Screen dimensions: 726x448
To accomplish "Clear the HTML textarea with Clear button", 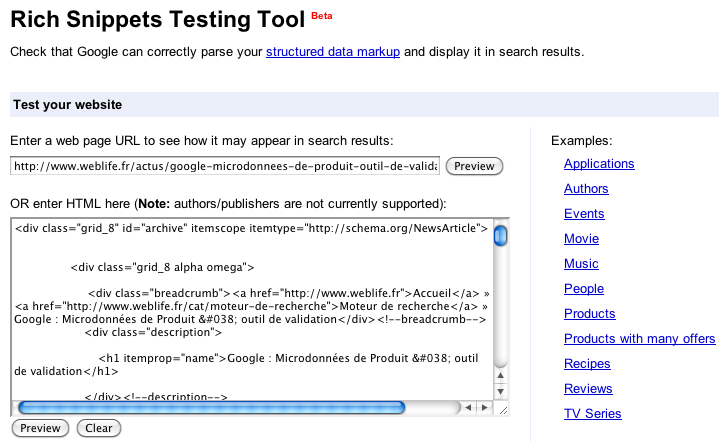I will [x=99, y=428].
